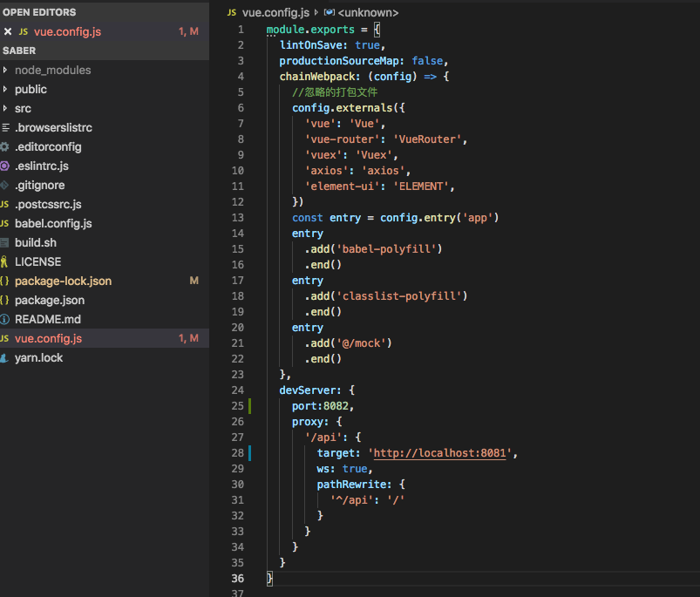The height and width of the screenshot is (597, 700).
Task: Click '1, M' badge on vue.config.js tree row
Action: pyautogui.click(x=188, y=338)
